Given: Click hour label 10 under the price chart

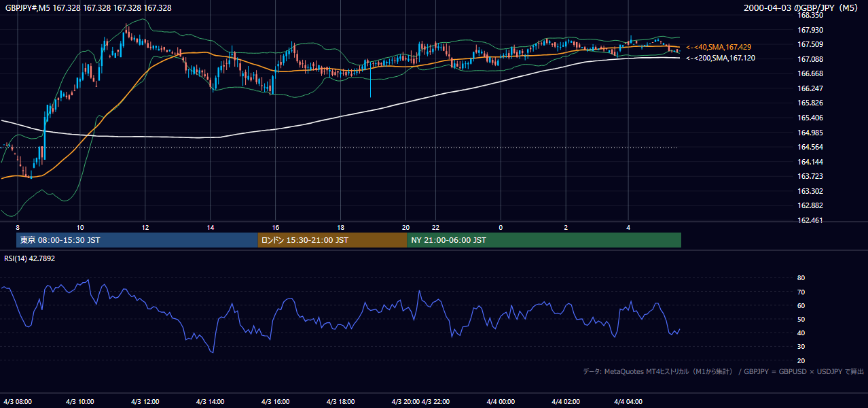Looking at the screenshot, I should point(80,227).
